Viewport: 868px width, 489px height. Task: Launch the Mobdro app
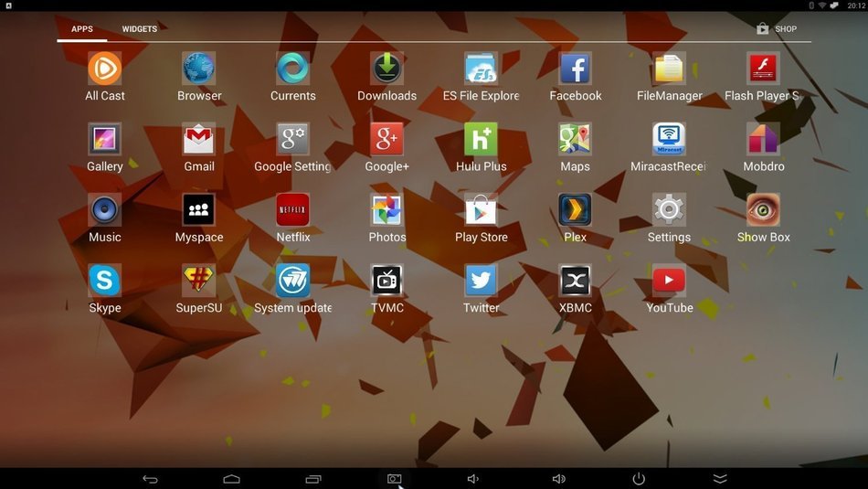pyautogui.click(x=763, y=138)
